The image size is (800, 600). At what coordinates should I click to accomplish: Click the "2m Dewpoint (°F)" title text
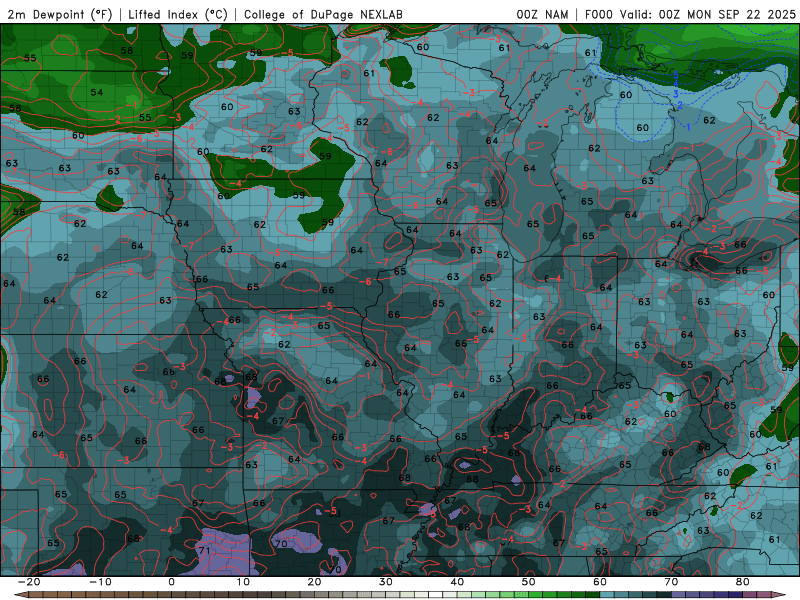pos(59,15)
